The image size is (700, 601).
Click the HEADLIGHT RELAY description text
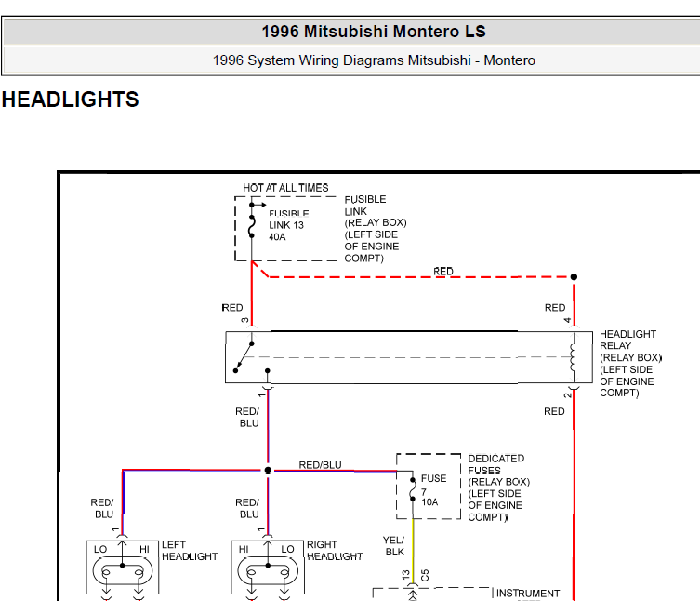(x=630, y=363)
